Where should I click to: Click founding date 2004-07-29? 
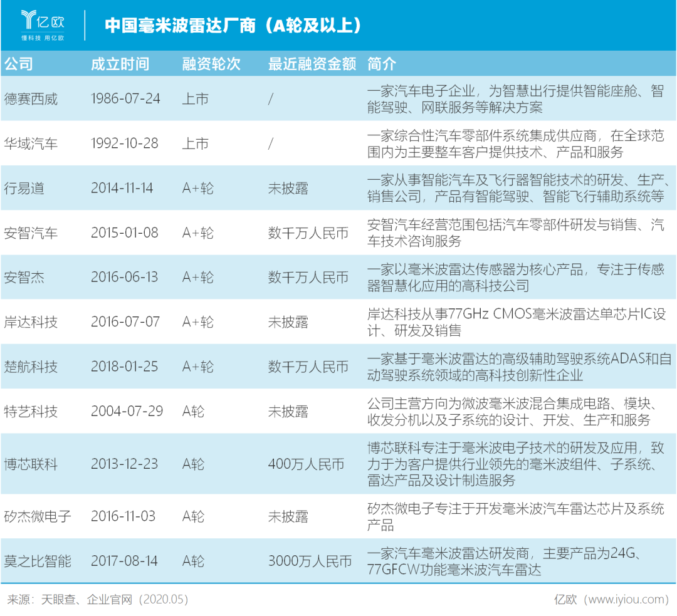pyautogui.click(x=127, y=411)
